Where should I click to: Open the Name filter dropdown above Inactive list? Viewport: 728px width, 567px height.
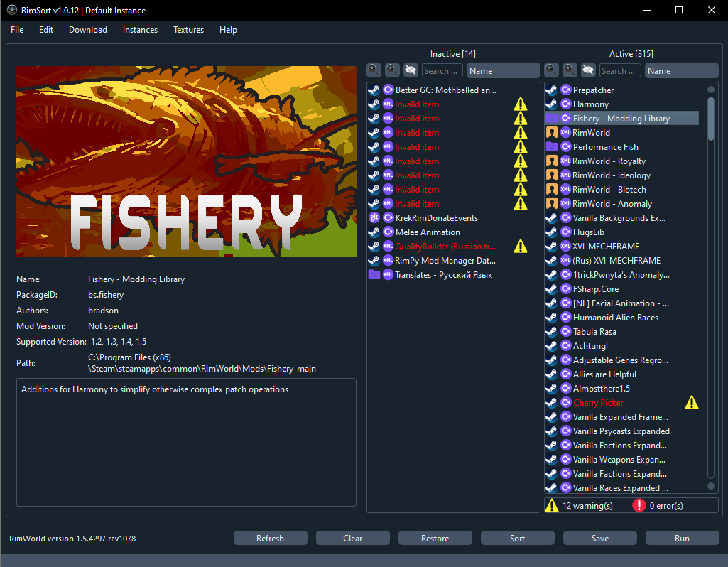coord(504,70)
